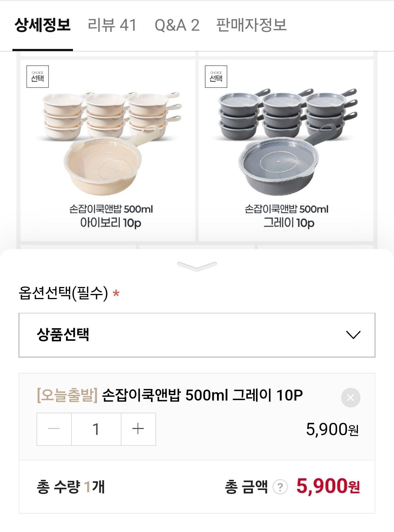Image resolution: width=394 pixels, height=532 pixels.
Task: Increase quantity with the plus button
Action: pos(138,429)
